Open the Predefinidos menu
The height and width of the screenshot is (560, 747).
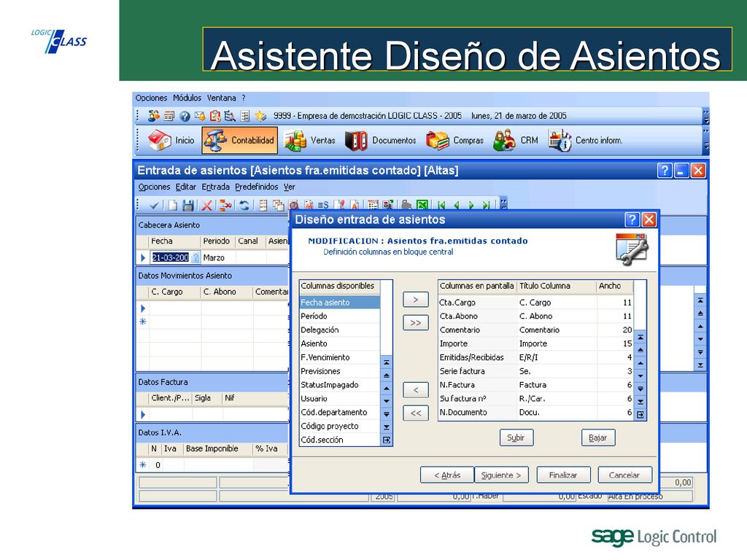[256, 187]
